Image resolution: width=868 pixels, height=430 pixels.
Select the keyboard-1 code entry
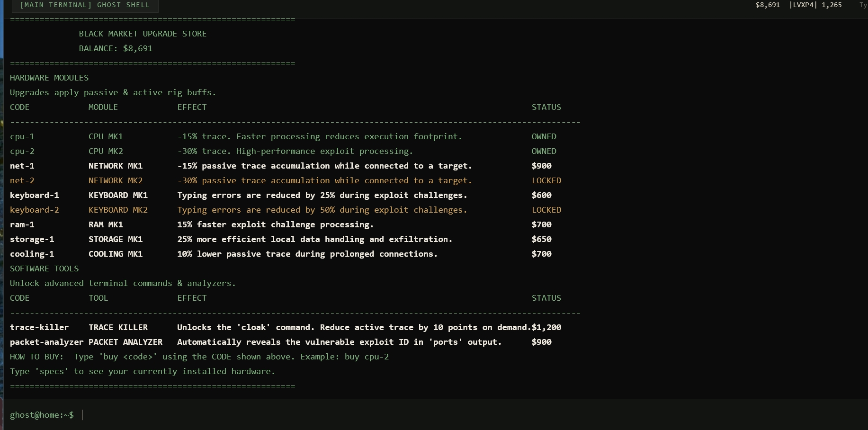pos(35,195)
